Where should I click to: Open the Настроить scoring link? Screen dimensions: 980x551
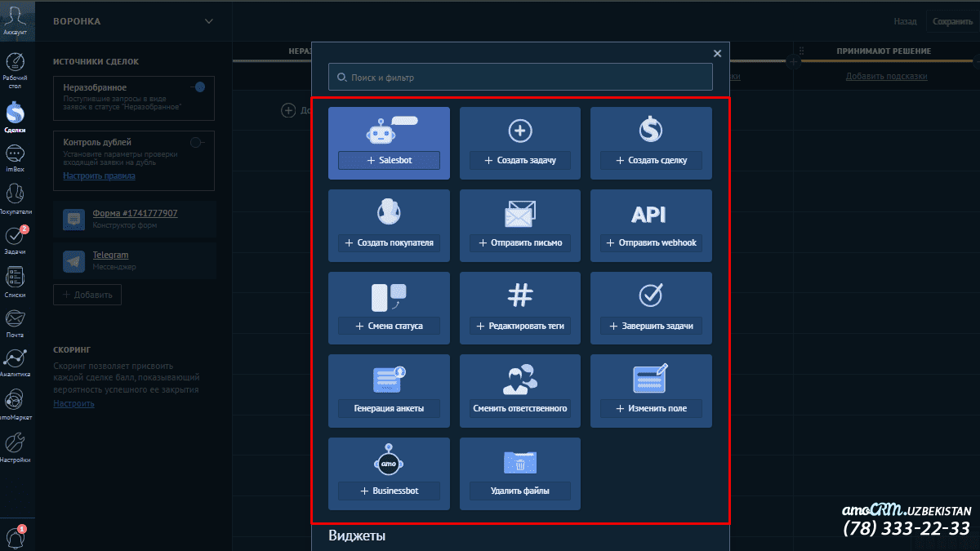[x=73, y=403]
